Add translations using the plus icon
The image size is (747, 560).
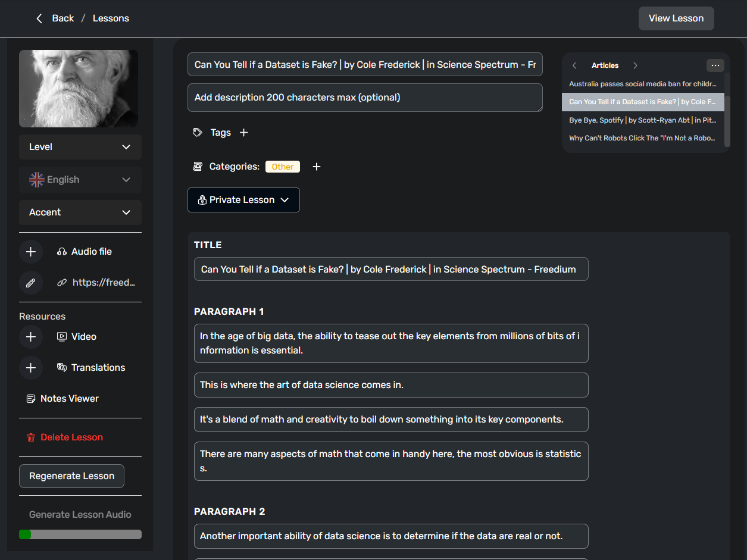coord(31,368)
